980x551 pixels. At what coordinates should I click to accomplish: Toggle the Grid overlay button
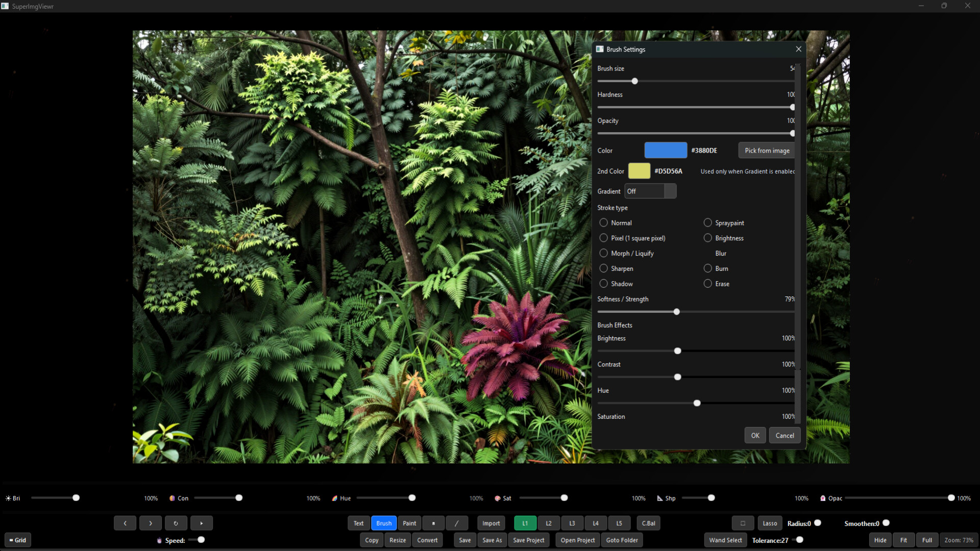pyautogui.click(x=18, y=540)
